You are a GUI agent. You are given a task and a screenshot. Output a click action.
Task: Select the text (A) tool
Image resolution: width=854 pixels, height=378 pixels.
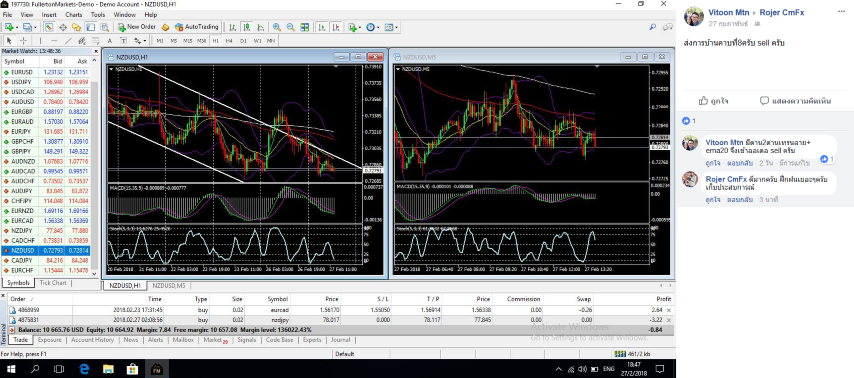(109, 41)
